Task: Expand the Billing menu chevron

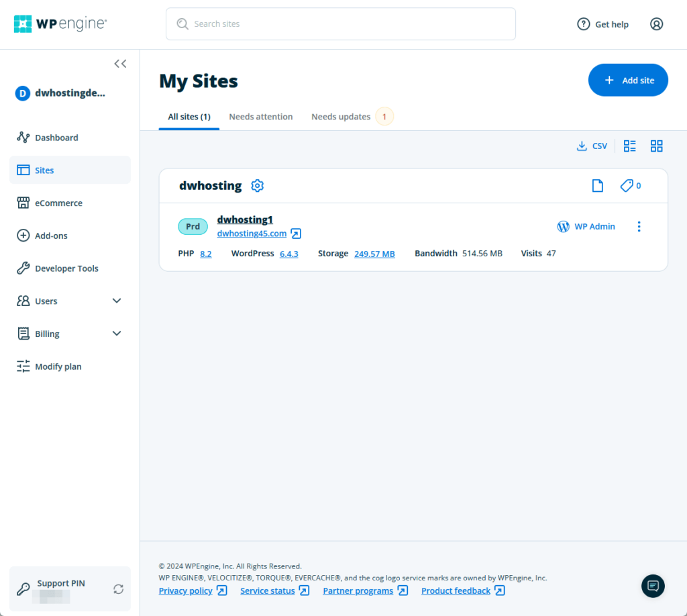Action: pos(117,333)
